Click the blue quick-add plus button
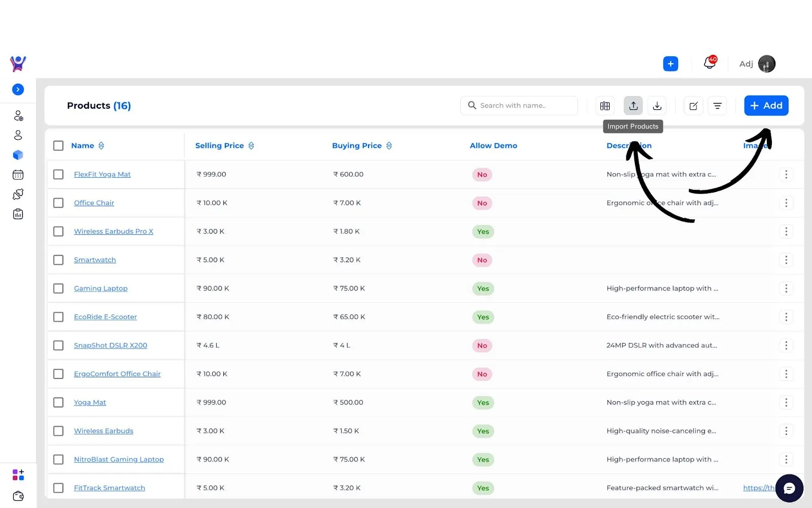 670,64
